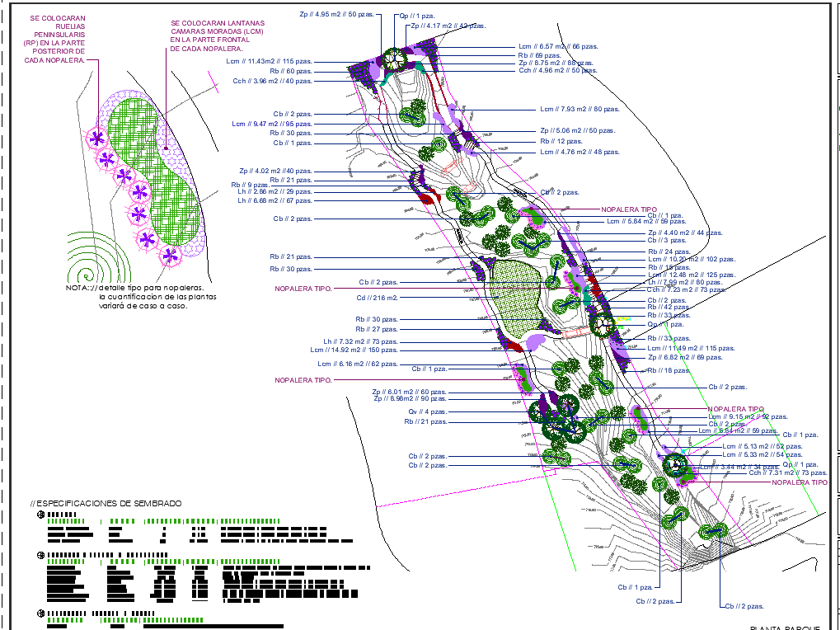The image size is (840, 630).
Task: Click the green spiral symbol in nopalera detail
Action: (x=85, y=270)
